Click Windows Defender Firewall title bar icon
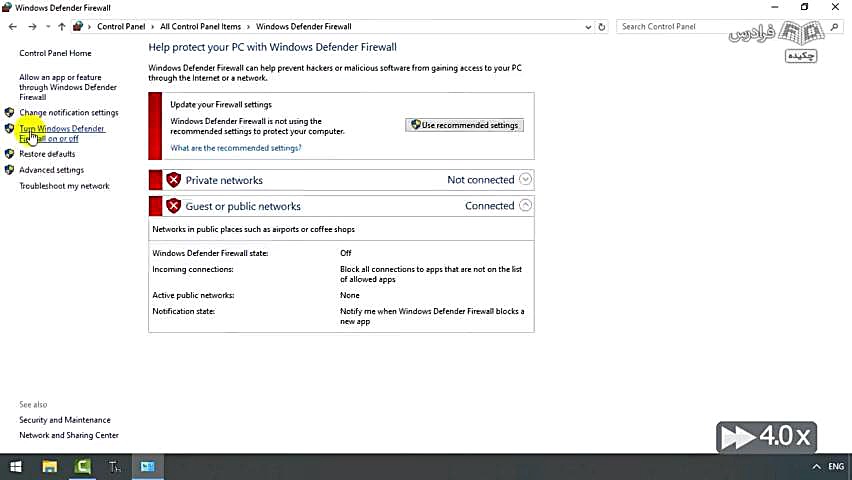 click(x=7, y=8)
